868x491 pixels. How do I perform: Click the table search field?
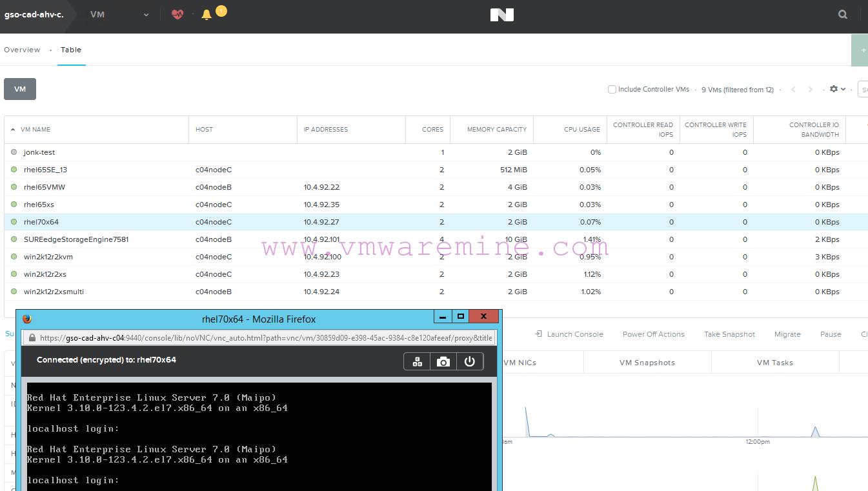click(x=863, y=90)
